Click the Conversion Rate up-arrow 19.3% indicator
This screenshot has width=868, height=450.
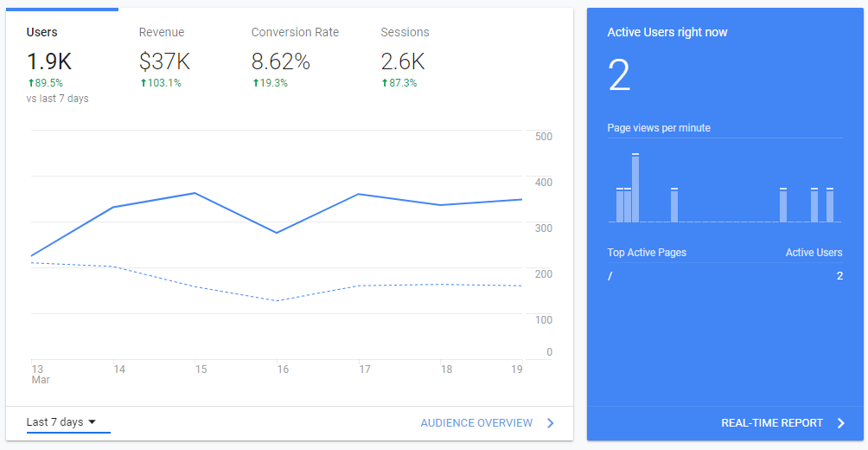click(270, 83)
